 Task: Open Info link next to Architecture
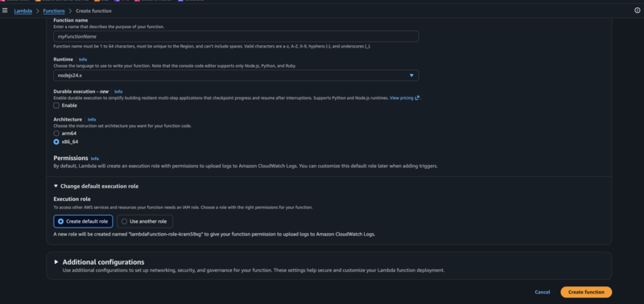tap(92, 120)
